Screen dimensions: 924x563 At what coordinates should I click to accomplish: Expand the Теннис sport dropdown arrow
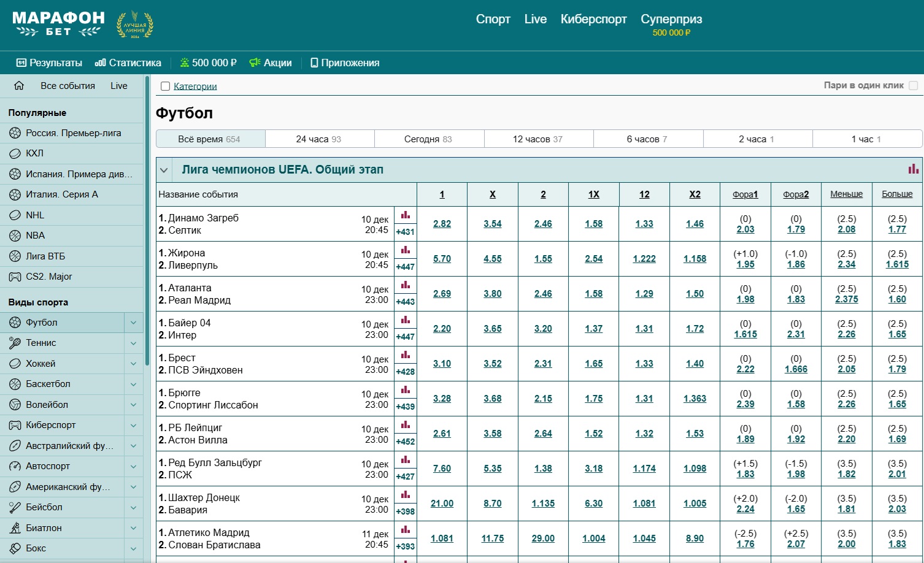[133, 343]
